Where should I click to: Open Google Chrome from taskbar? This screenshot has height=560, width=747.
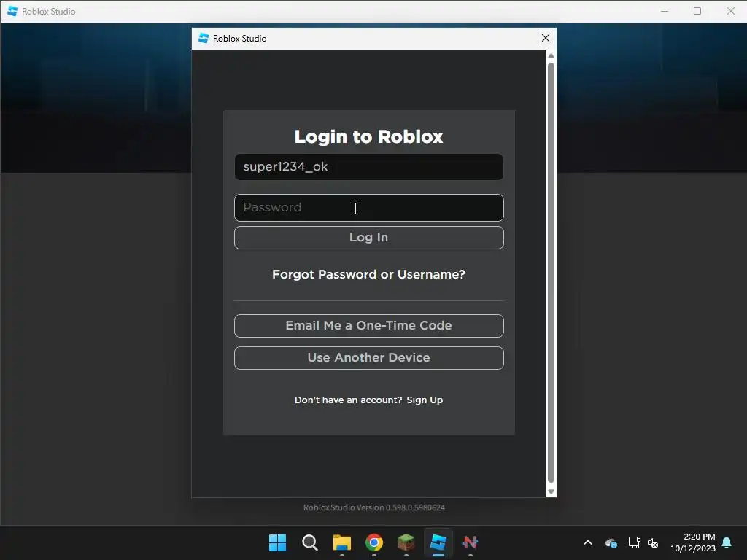374,542
